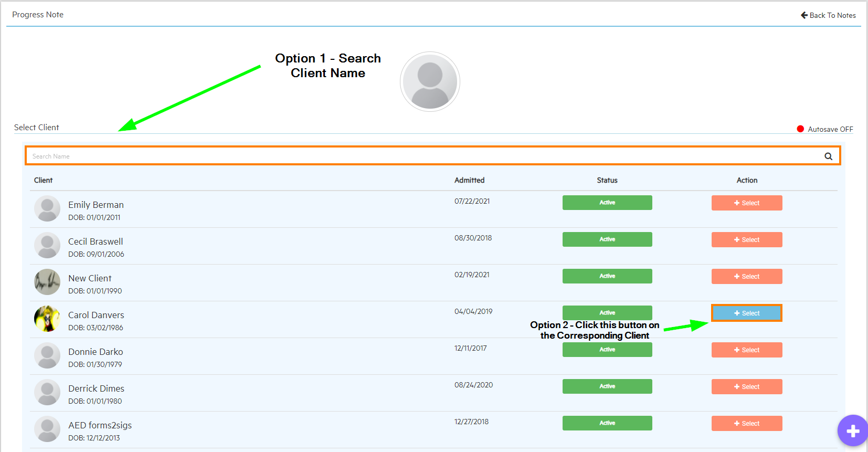
Task: Click the purple floating plus button
Action: [852, 431]
